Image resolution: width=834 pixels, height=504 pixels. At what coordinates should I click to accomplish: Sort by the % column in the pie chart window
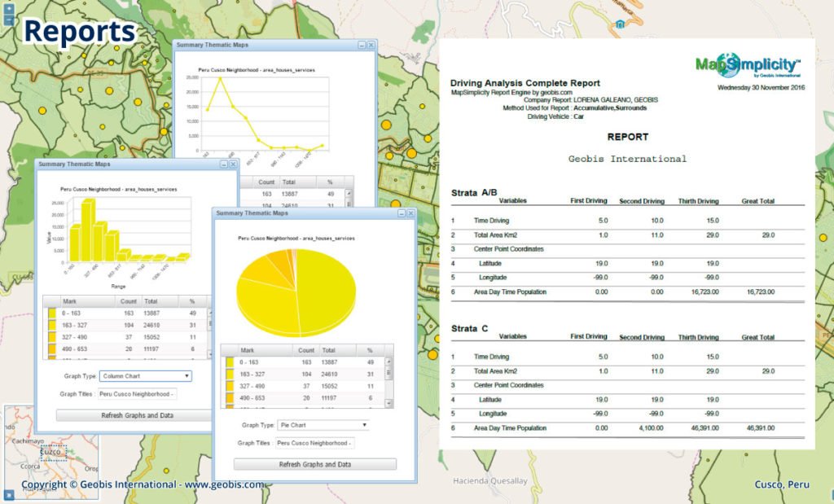pyautogui.click(x=370, y=350)
